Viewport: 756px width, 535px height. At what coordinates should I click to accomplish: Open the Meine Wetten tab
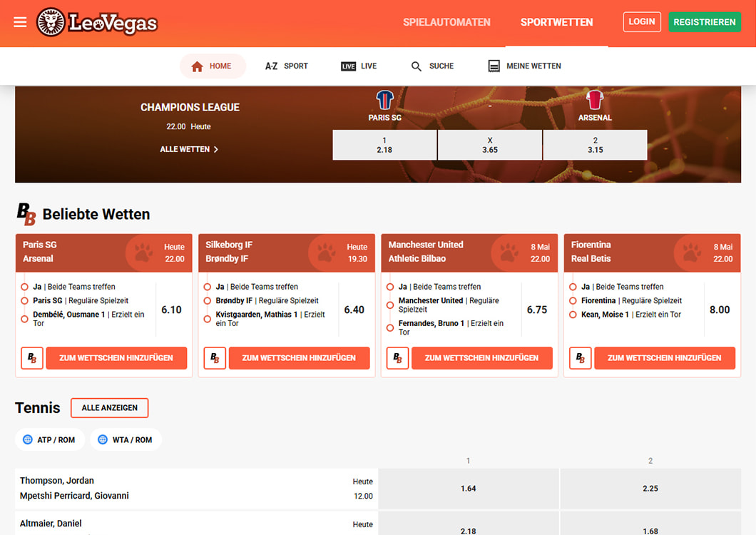click(x=525, y=66)
